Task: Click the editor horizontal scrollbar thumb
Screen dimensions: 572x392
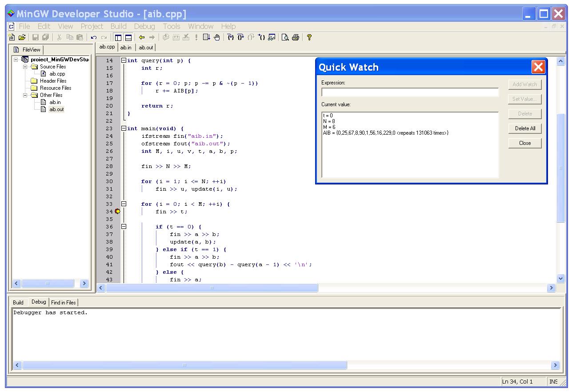Action: (x=212, y=288)
